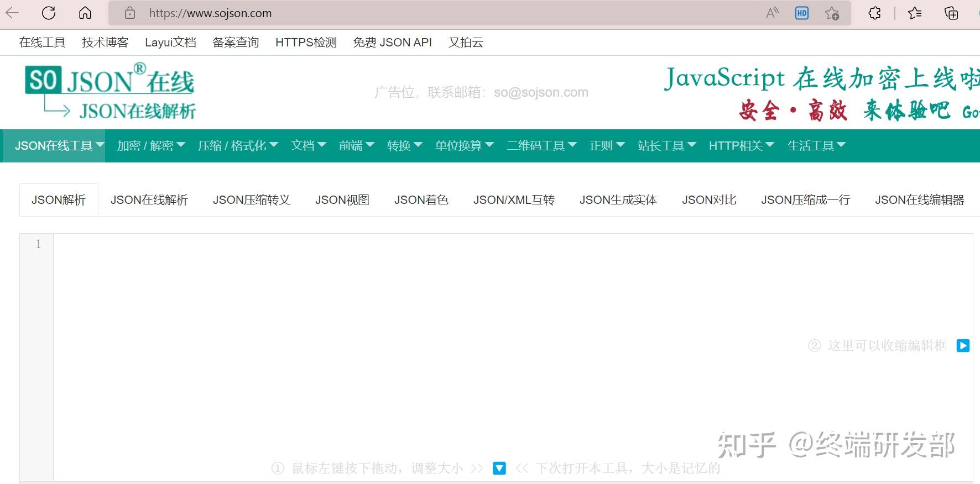Screen dimensions: 980x484
Task: Open the JSON/XML互转 tab
Action: click(x=514, y=200)
